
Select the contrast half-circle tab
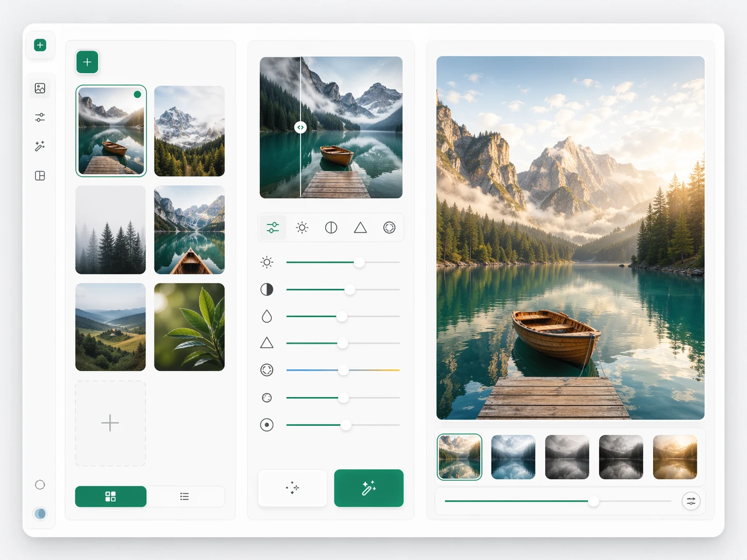[331, 227]
